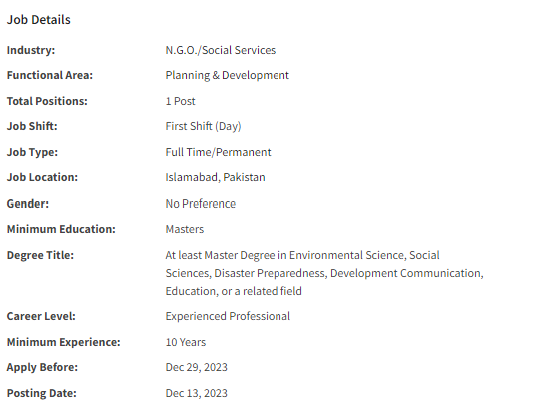Click the Job Details heading

pos(39,20)
